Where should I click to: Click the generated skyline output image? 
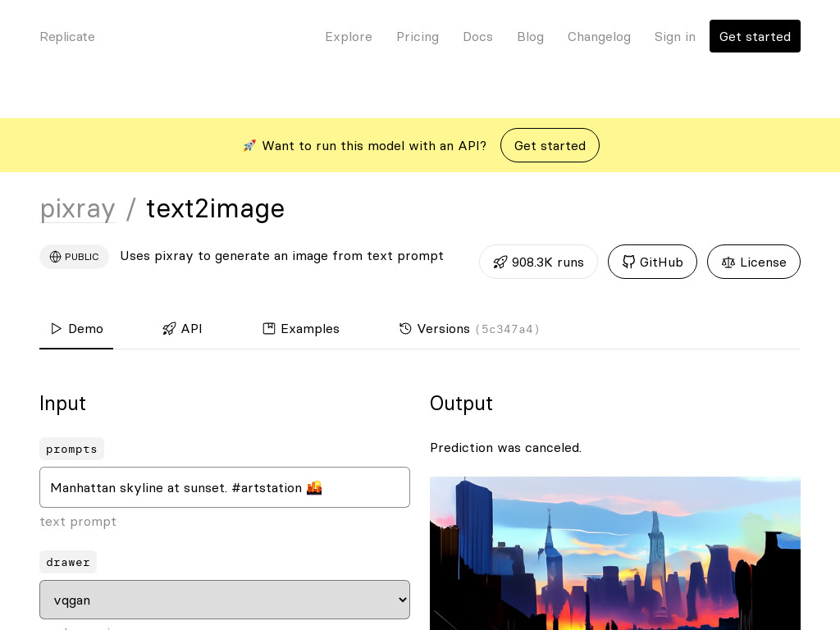tap(614, 554)
